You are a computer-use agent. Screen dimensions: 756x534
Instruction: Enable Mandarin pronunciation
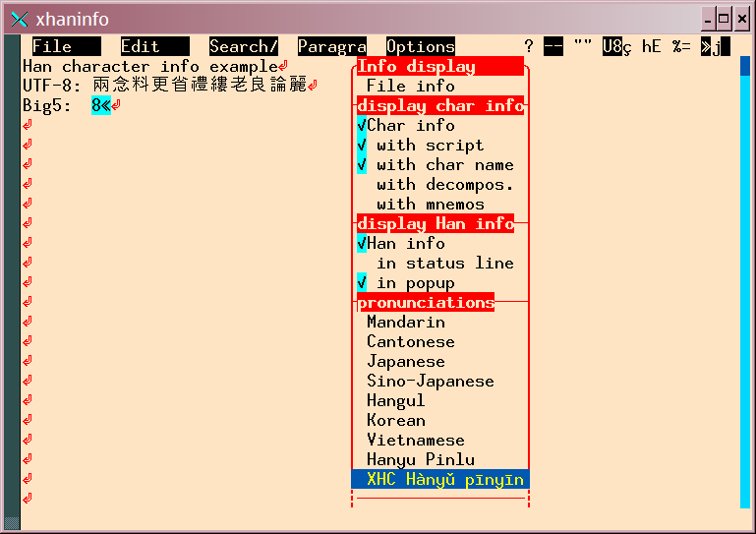click(405, 322)
